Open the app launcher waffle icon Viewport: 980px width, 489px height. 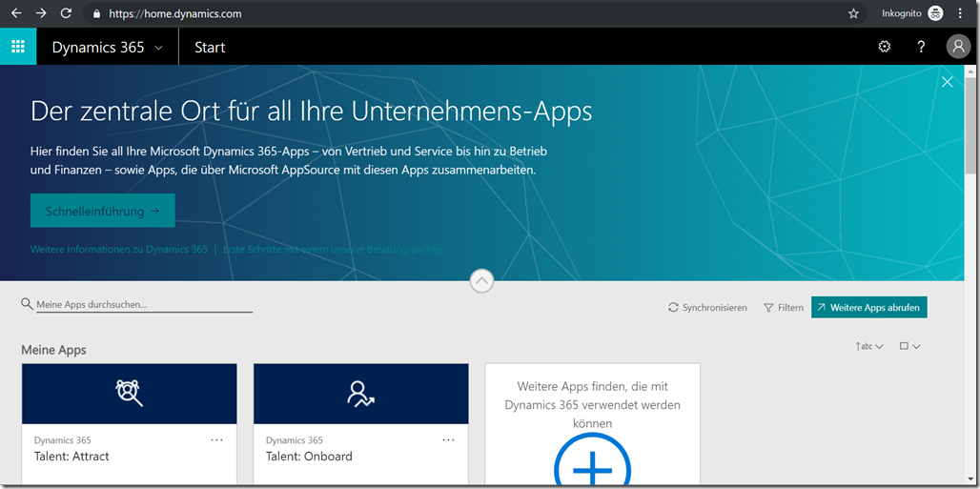[18, 47]
